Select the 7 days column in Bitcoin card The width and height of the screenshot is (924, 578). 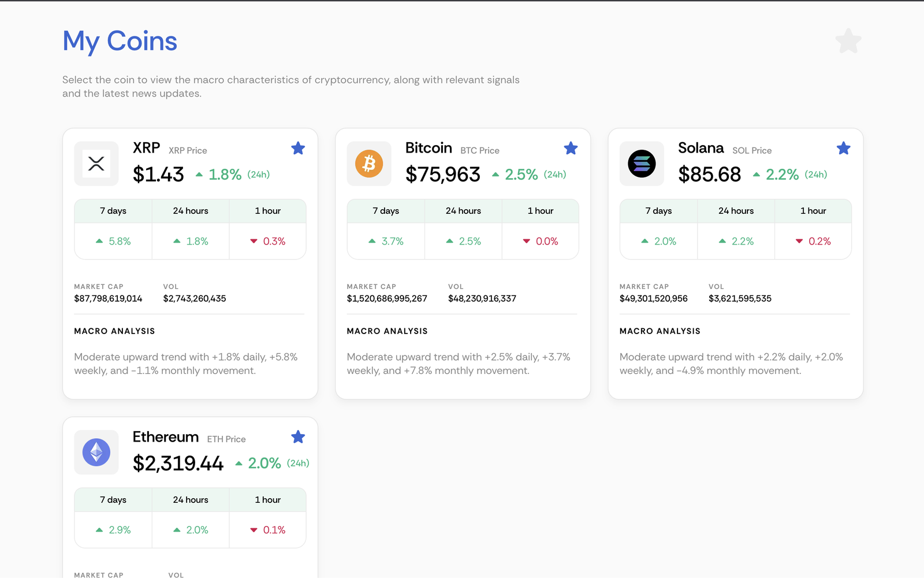click(386, 211)
